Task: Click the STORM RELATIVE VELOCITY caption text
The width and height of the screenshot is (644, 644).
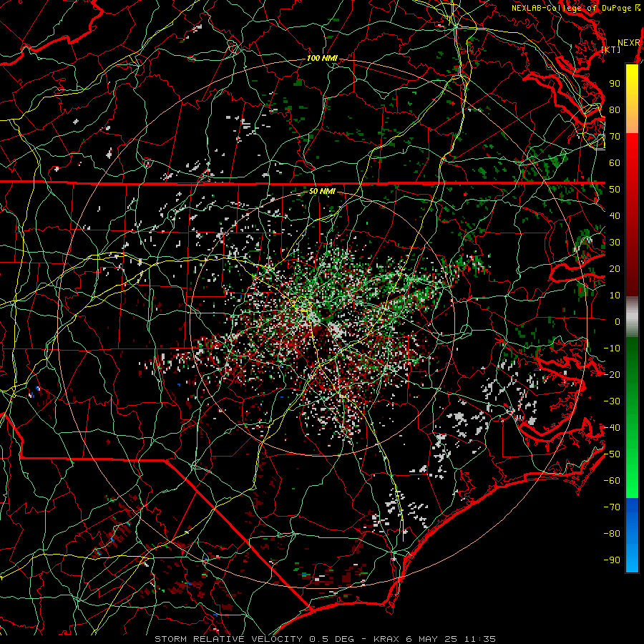Action: (x=228, y=639)
